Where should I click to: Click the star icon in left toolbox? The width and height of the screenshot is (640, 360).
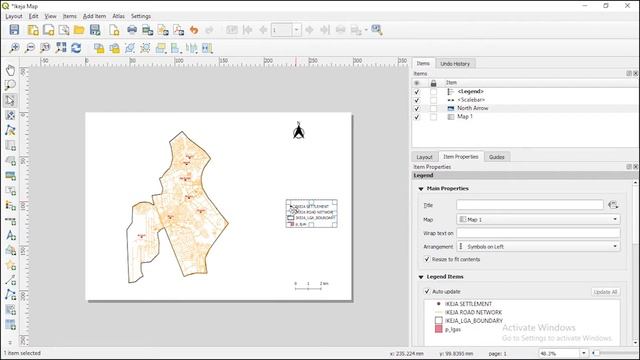[10, 265]
